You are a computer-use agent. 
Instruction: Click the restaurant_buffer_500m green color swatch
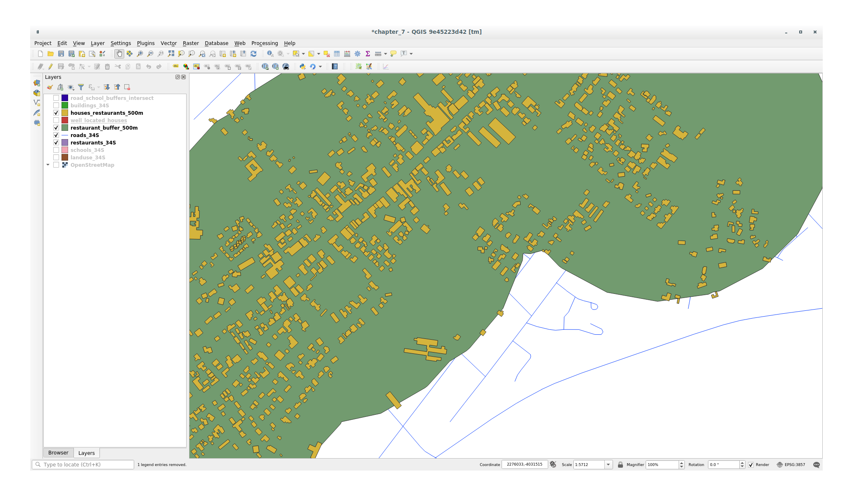point(65,128)
